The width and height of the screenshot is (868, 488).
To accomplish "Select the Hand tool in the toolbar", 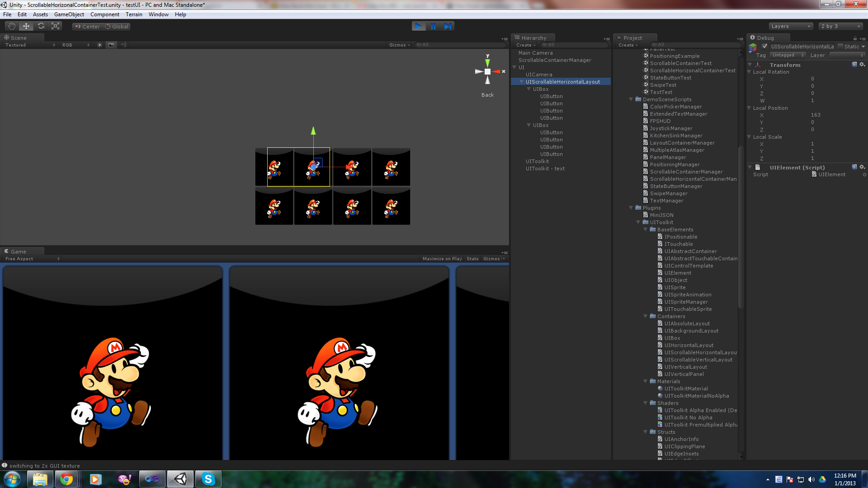I will point(11,26).
